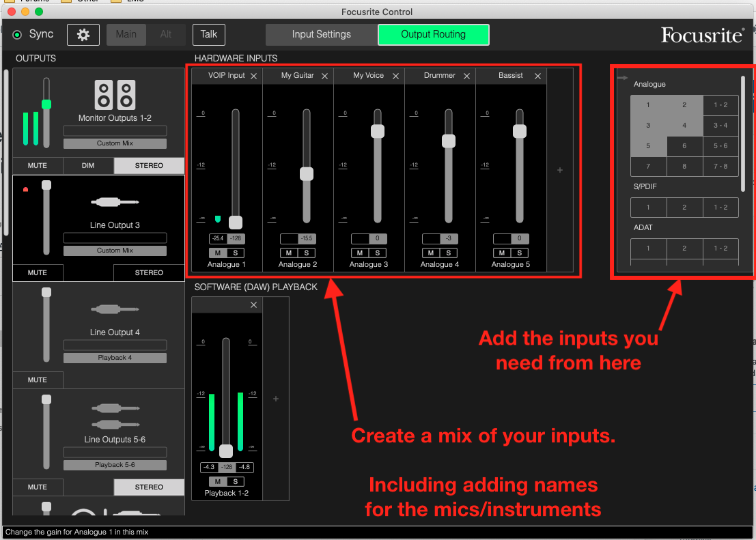Add S/PDIF stereo pair 1-2
Screen dimensions: 756x540
[720, 208]
